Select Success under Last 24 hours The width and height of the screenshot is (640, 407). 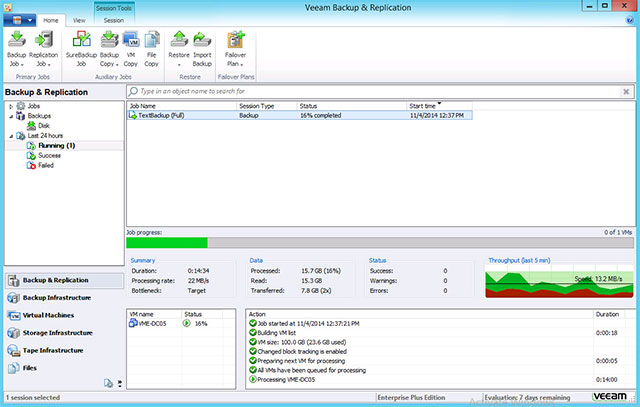[50, 155]
